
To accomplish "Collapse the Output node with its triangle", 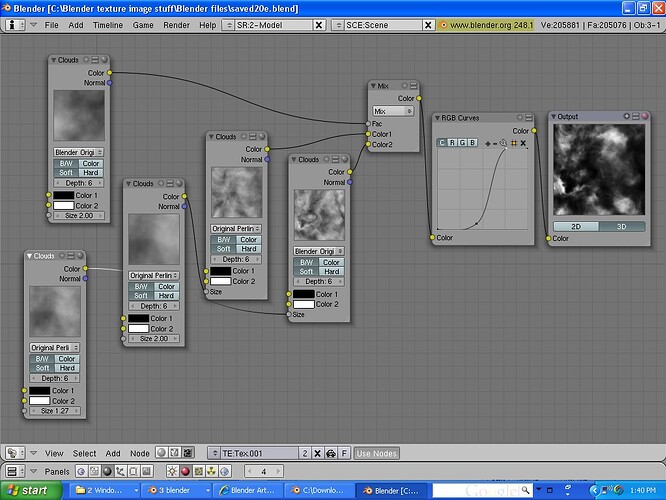I will click(x=553, y=116).
